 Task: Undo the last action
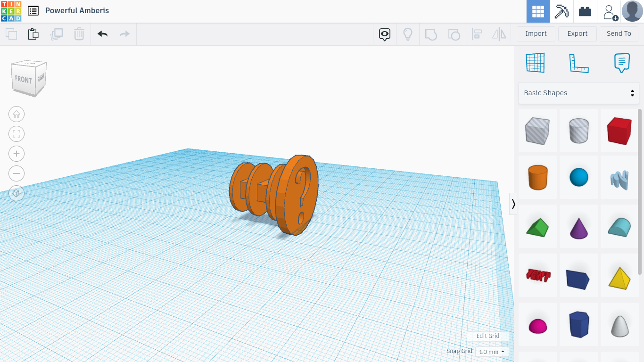pyautogui.click(x=103, y=34)
